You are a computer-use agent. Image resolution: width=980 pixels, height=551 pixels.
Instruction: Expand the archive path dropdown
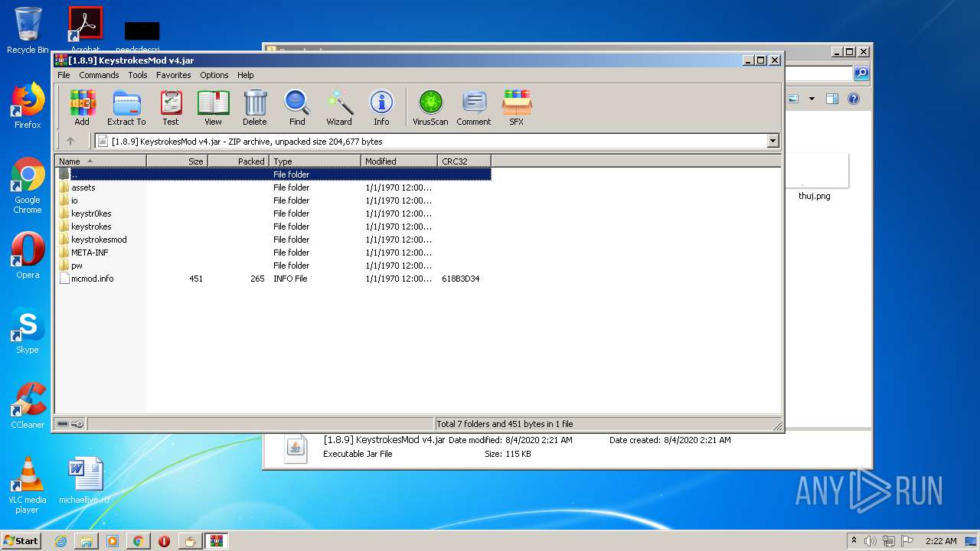coord(773,141)
